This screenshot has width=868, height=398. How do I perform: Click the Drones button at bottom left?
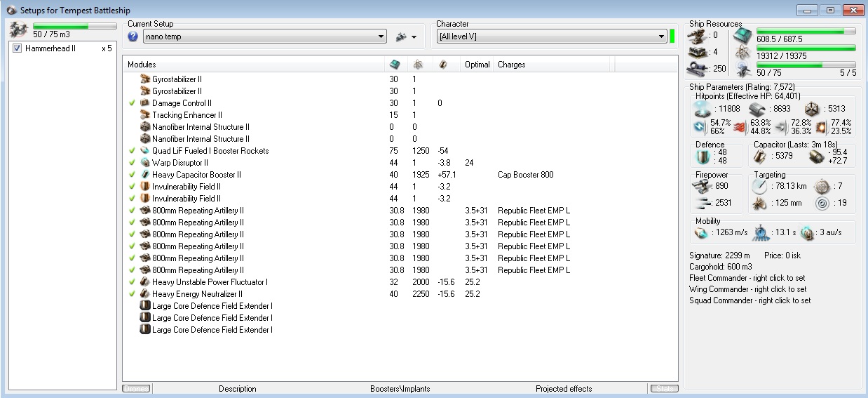pos(136,389)
